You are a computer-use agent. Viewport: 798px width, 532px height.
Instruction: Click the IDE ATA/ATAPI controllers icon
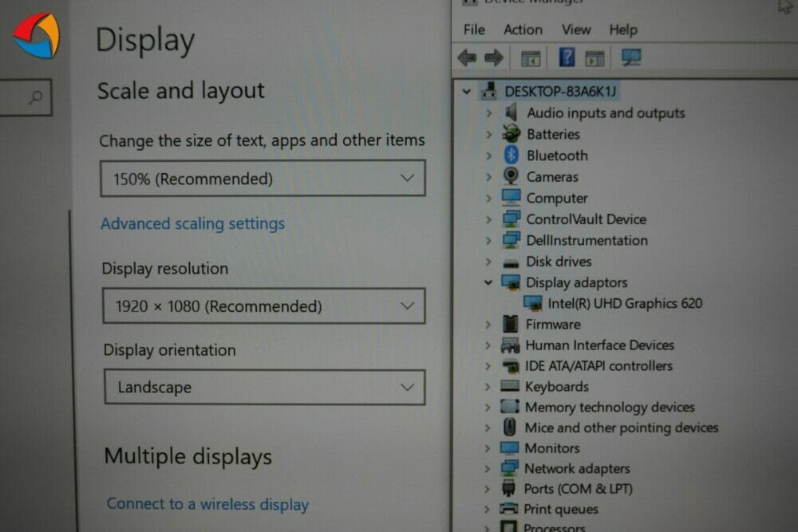[510, 365]
